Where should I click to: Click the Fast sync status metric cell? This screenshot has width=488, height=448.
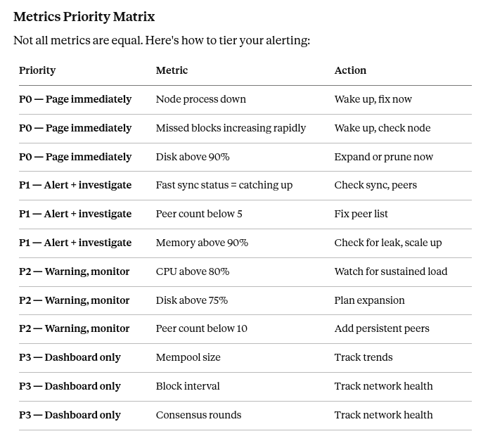click(x=224, y=185)
